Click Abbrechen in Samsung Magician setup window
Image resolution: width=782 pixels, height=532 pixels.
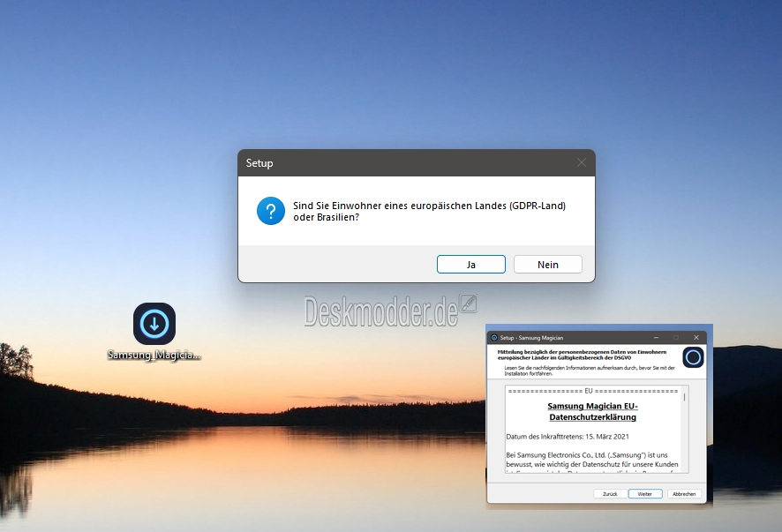(x=684, y=493)
